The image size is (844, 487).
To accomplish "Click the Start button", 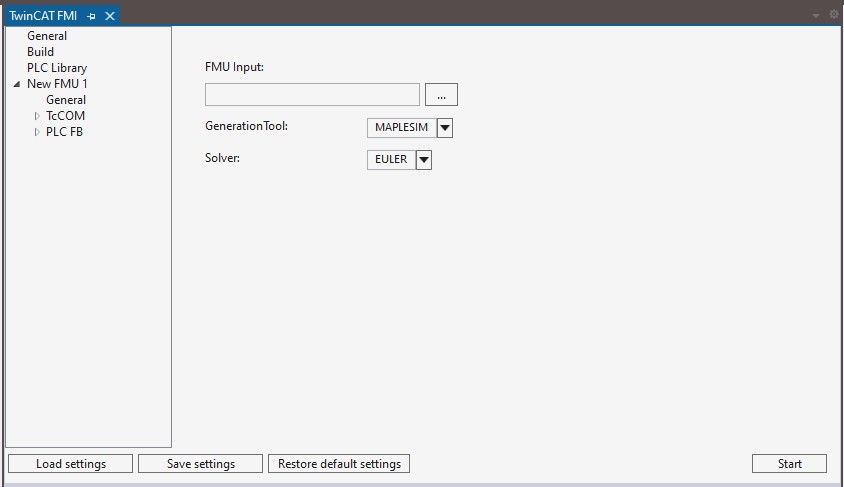I will pos(789,464).
